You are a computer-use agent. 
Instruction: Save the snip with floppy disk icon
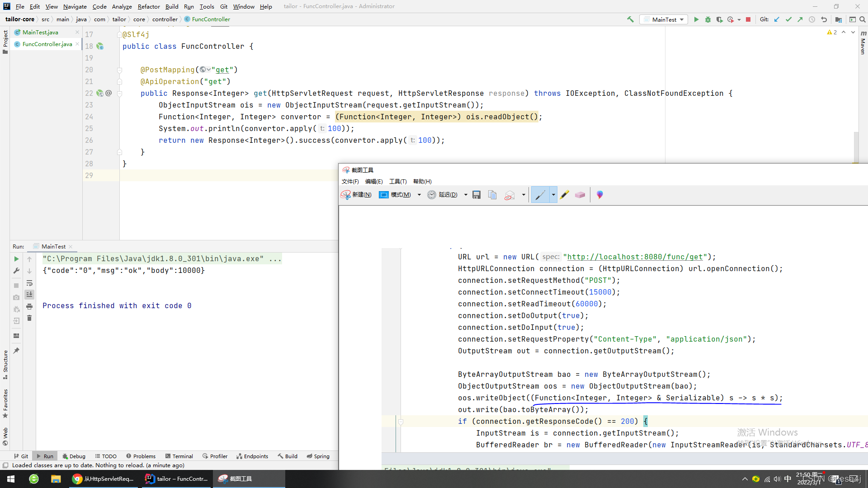coord(476,195)
